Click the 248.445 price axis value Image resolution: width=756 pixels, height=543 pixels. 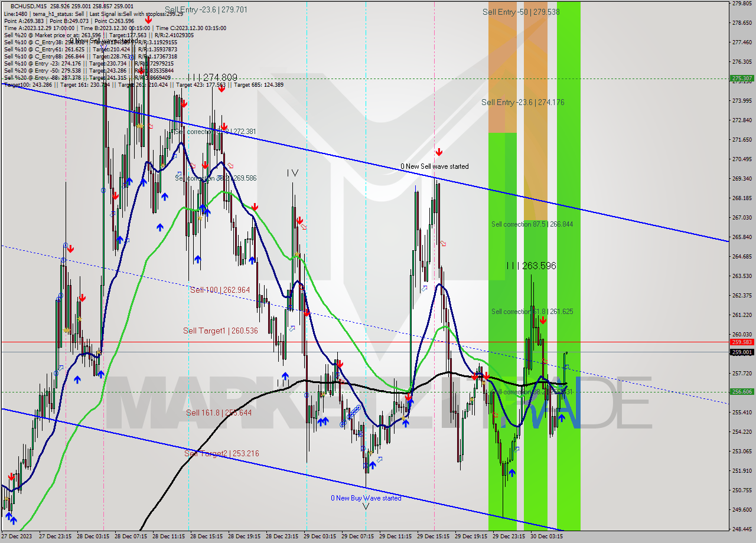pos(742,529)
